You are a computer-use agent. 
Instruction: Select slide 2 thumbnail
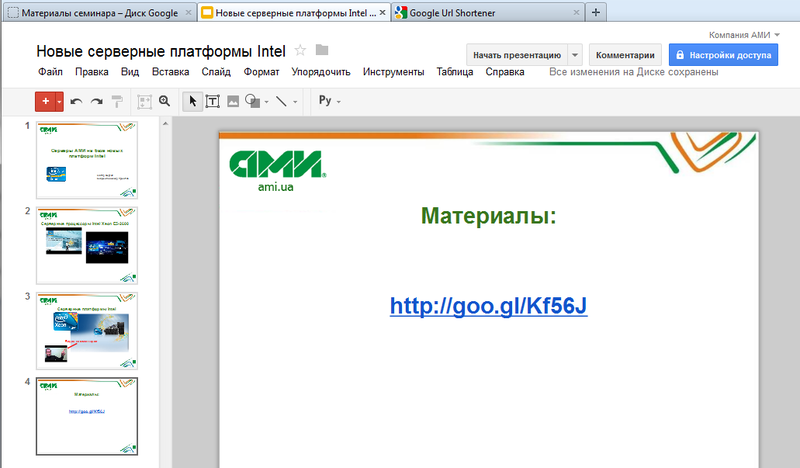click(87, 245)
